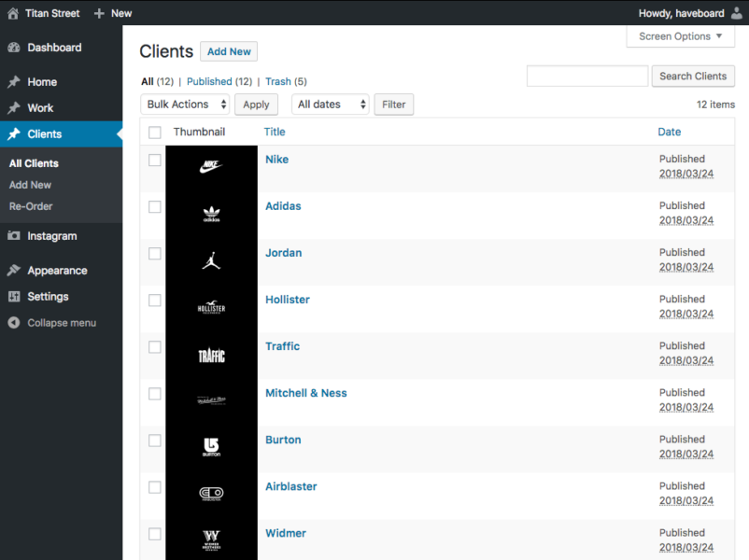Image resolution: width=749 pixels, height=560 pixels.
Task: Open the Adidas client title link
Action: pos(283,206)
